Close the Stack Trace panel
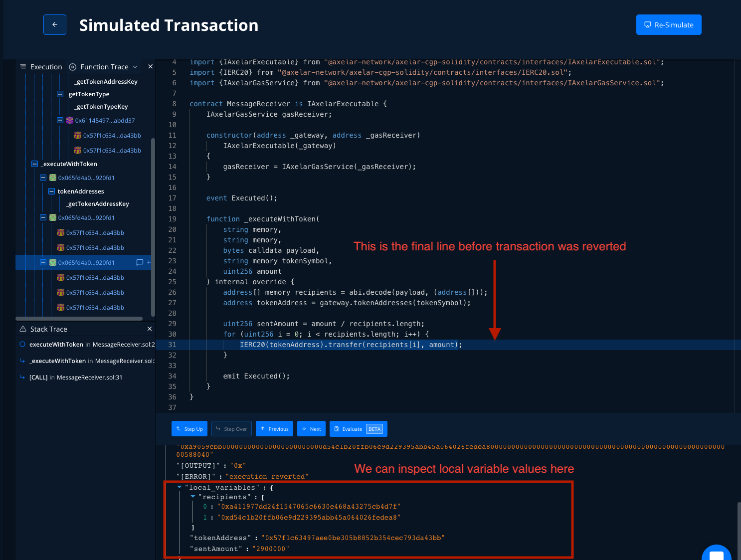The width and height of the screenshot is (741, 560). click(150, 329)
